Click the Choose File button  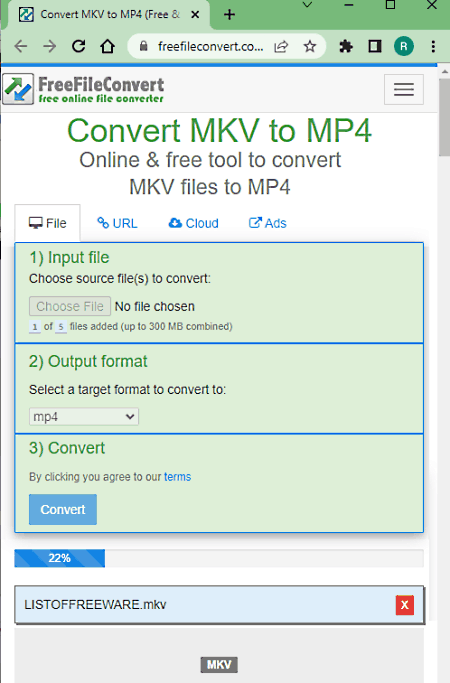coord(70,306)
